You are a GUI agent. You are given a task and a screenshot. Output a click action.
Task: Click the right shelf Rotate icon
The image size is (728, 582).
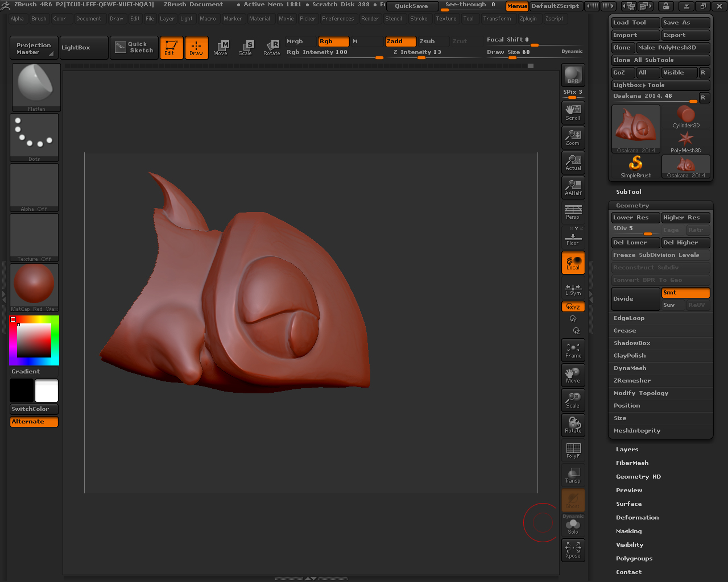[573, 425]
